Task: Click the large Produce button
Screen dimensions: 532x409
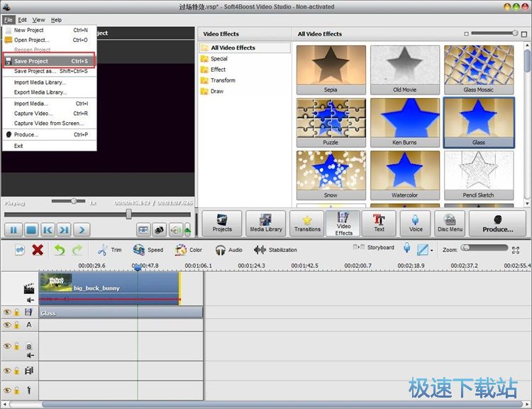Action: [x=497, y=223]
